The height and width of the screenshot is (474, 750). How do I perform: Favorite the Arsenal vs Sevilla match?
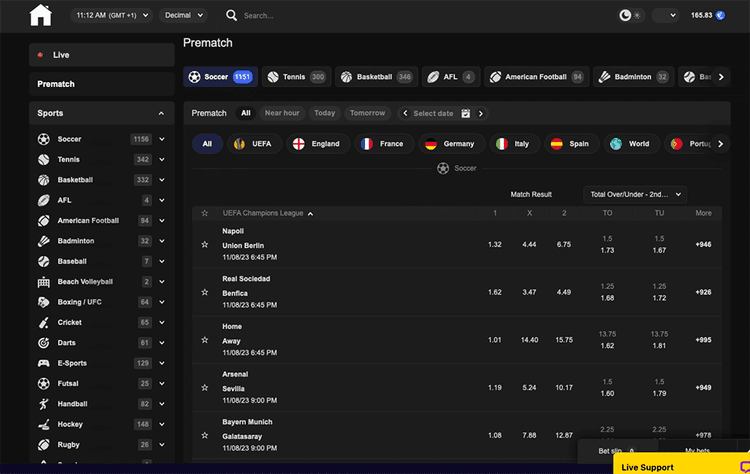click(x=205, y=388)
